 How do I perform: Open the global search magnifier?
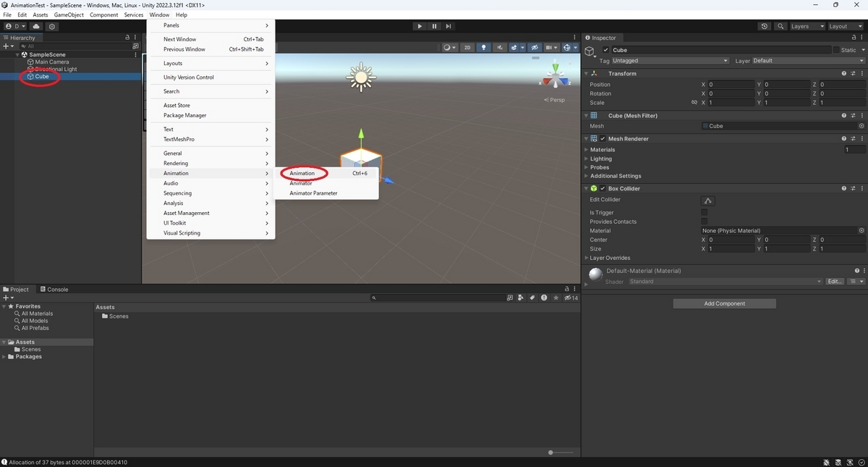pos(781,26)
